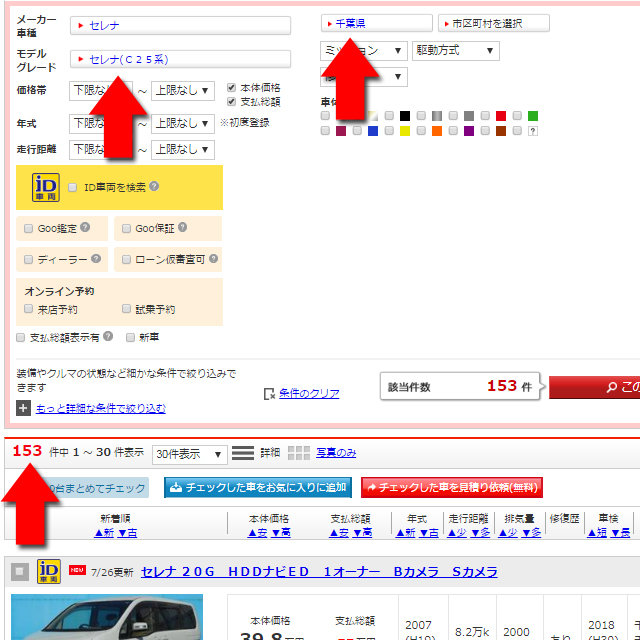Select red body color swatch
This screenshot has height=640, width=640.
click(501, 116)
